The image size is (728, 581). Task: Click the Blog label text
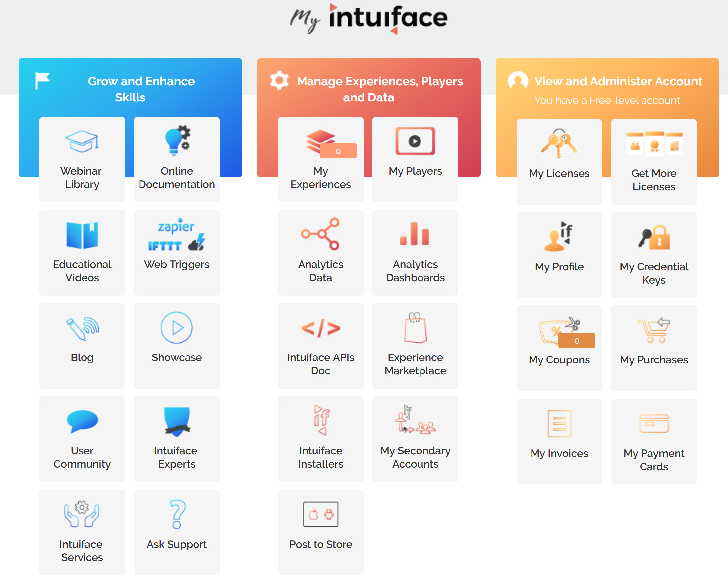click(x=82, y=357)
